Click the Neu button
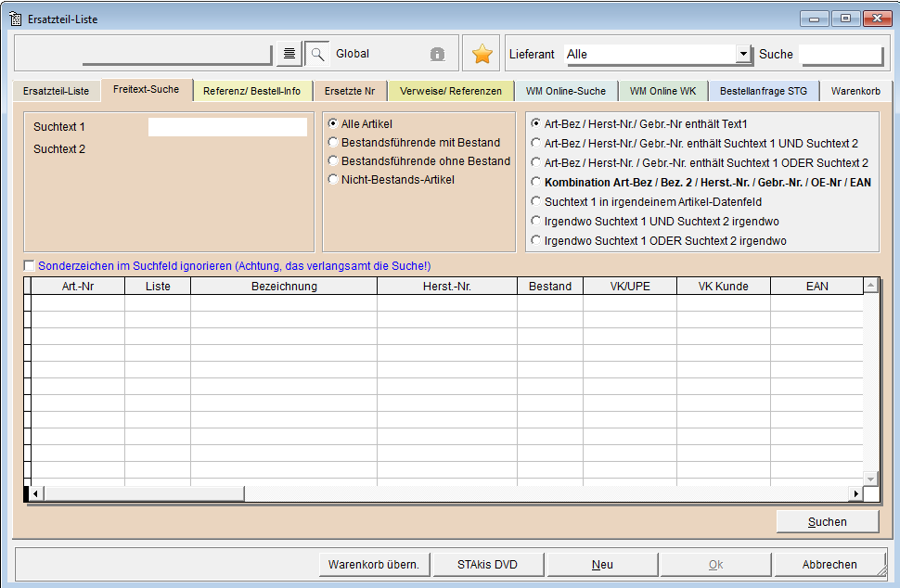 click(602, 565)
